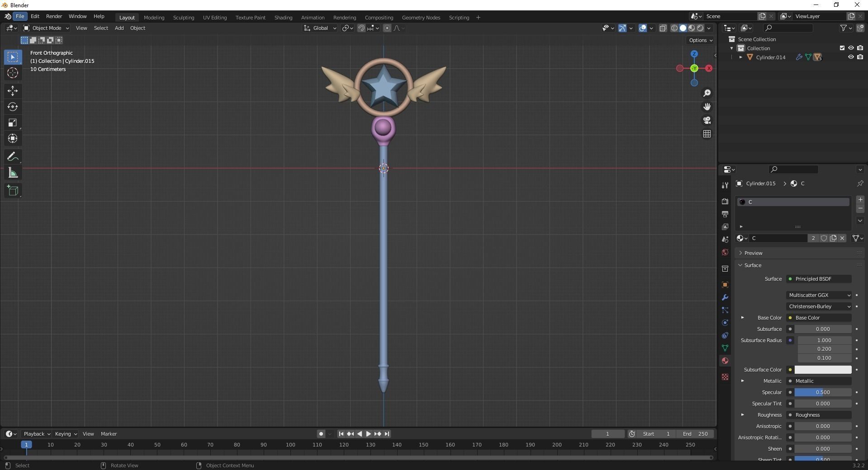Open the Physics properties tab
Image resolution: width=868 pixels, height=470 pixels.
coord(725,323)
